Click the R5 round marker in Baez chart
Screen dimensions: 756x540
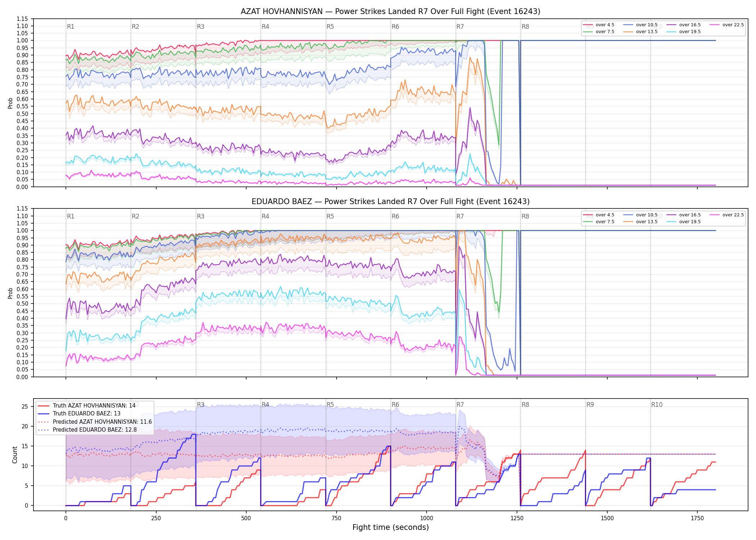point(330,216)
